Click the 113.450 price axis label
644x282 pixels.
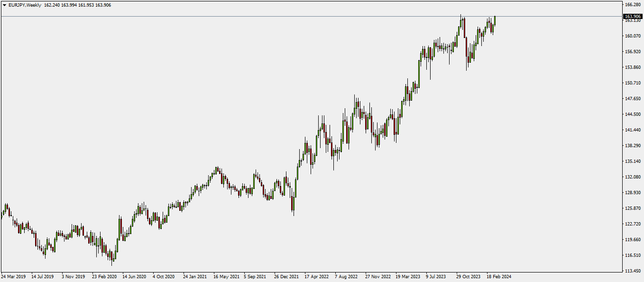coord(633,271)
